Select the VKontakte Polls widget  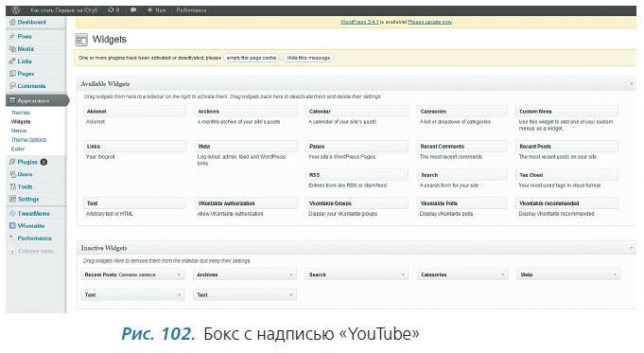tap(462, 203)
